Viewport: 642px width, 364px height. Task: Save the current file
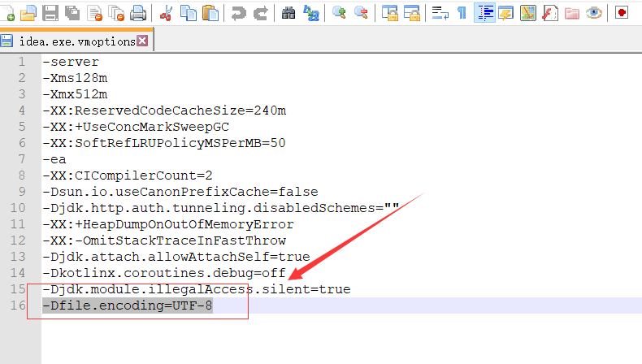click(x=50, y=13)
